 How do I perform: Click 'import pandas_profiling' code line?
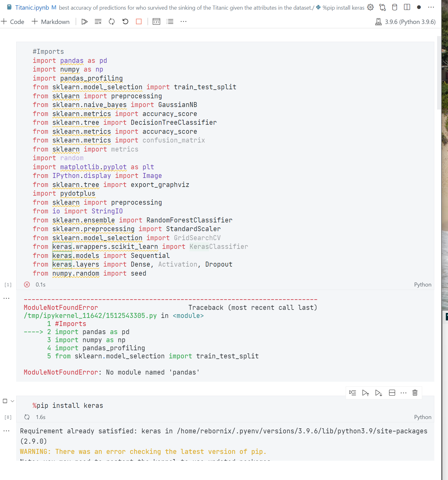(x=77, y=78)
